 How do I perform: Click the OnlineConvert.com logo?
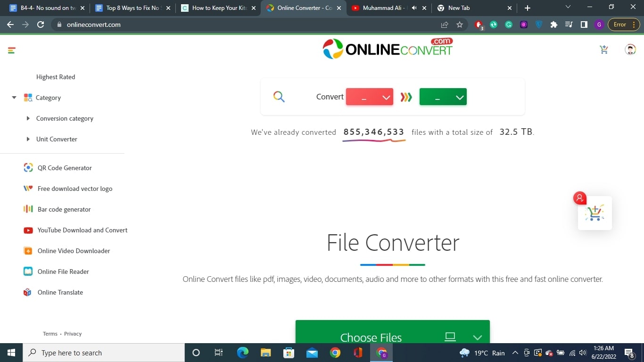point(388,49)
